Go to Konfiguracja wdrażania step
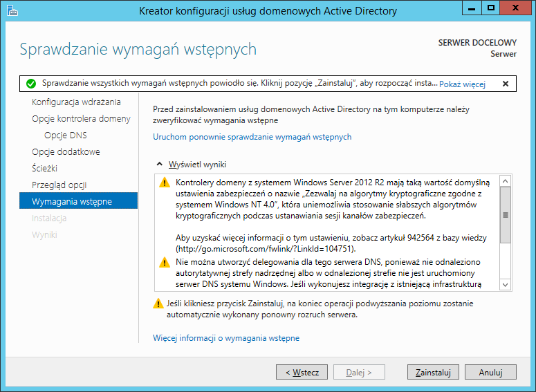The height and width of the screenshot is (392, 536). coord(76,102)
